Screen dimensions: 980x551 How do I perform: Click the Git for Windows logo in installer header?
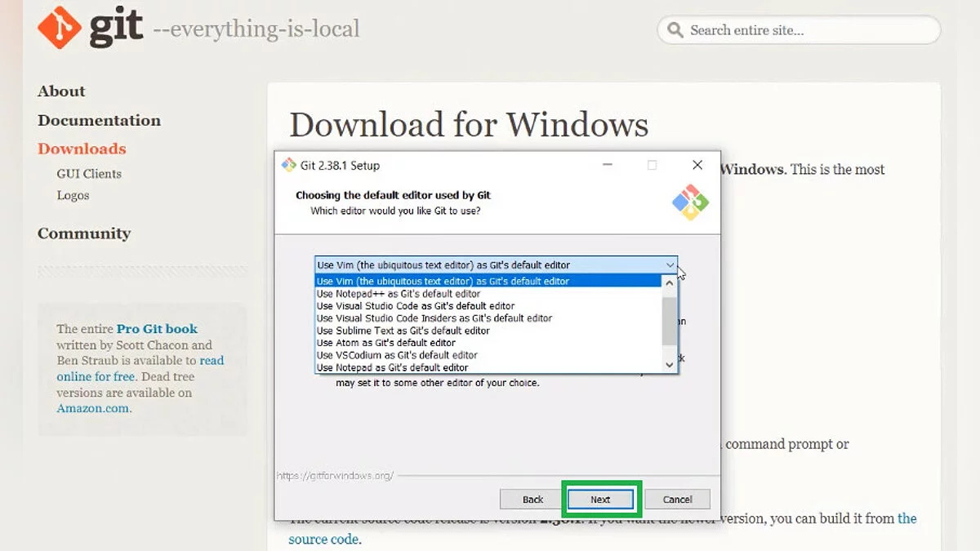pyautogui.click(x=690, y=202)
